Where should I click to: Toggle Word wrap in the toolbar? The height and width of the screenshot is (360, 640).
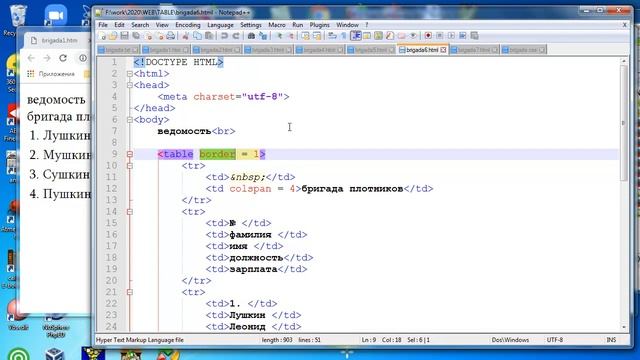pos(332,36)
